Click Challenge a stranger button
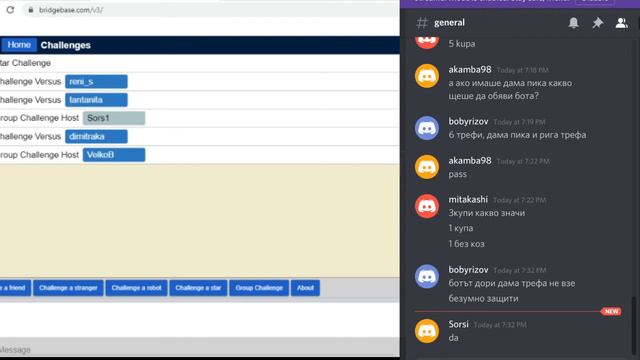640x360 pixels. click(x=68, y=288)
